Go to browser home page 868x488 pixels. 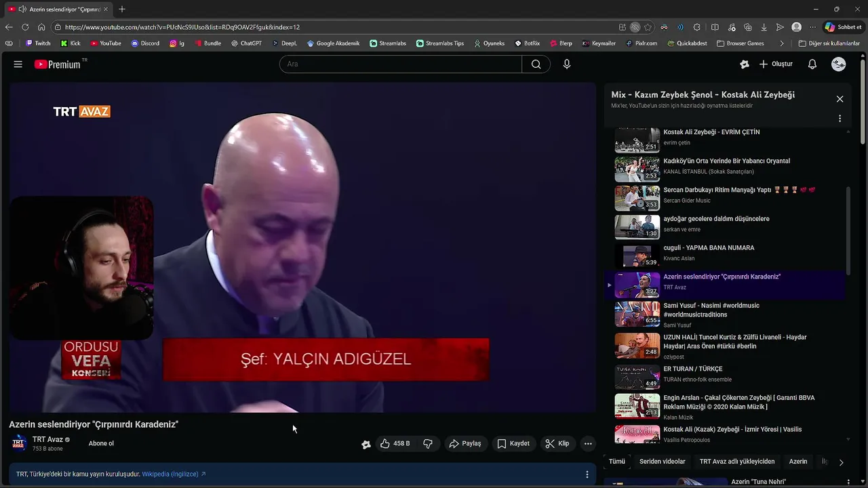41,27
